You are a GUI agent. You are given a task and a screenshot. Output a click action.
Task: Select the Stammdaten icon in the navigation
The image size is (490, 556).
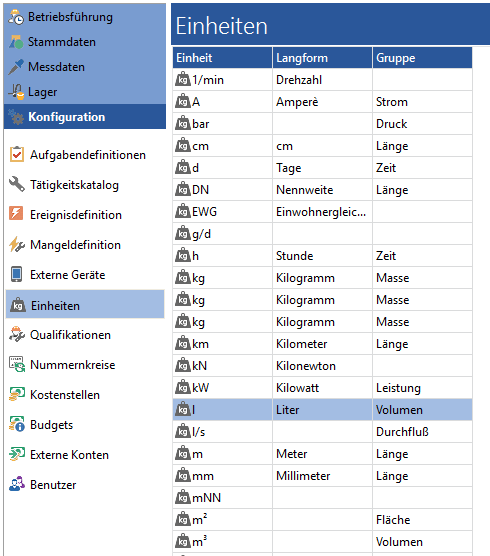[x=16, y=42]
